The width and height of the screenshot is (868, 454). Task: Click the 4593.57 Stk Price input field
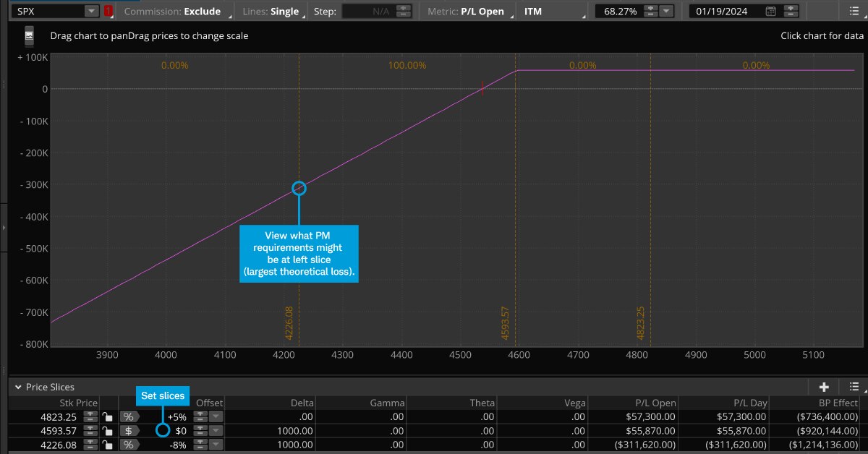coord(58,431)
